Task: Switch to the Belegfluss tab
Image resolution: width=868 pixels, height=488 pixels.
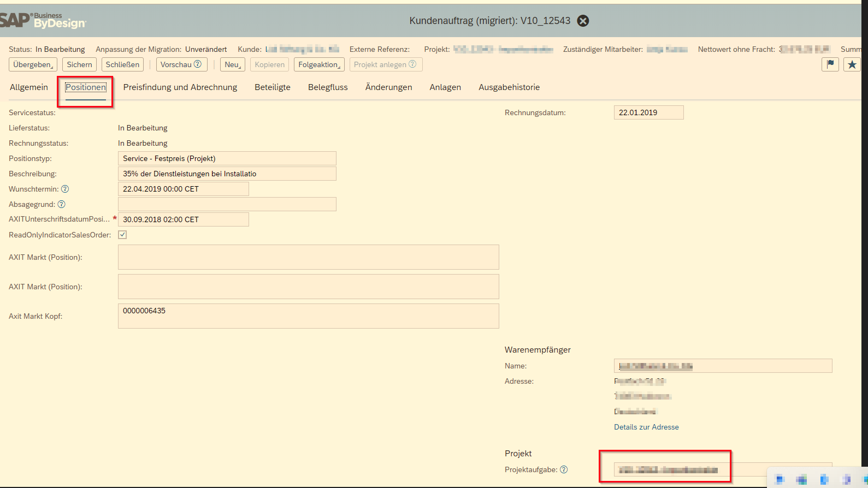Action: click(x=328, y=87)
